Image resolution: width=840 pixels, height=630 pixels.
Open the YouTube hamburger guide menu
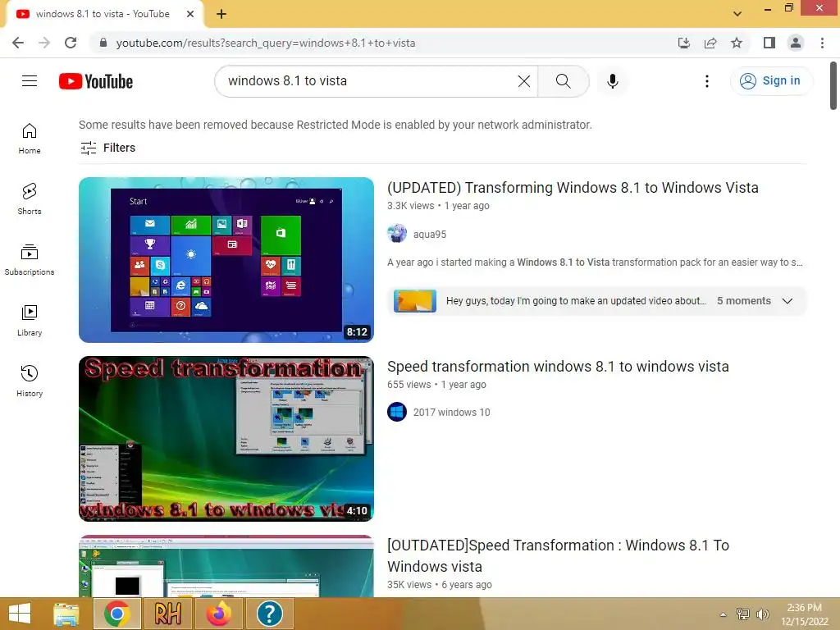[30, 81]
